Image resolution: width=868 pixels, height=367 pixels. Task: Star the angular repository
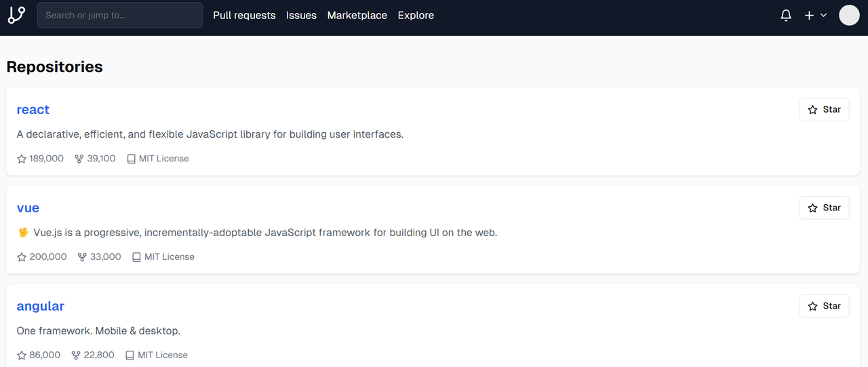pyautogui.click(x=824, y=306)
